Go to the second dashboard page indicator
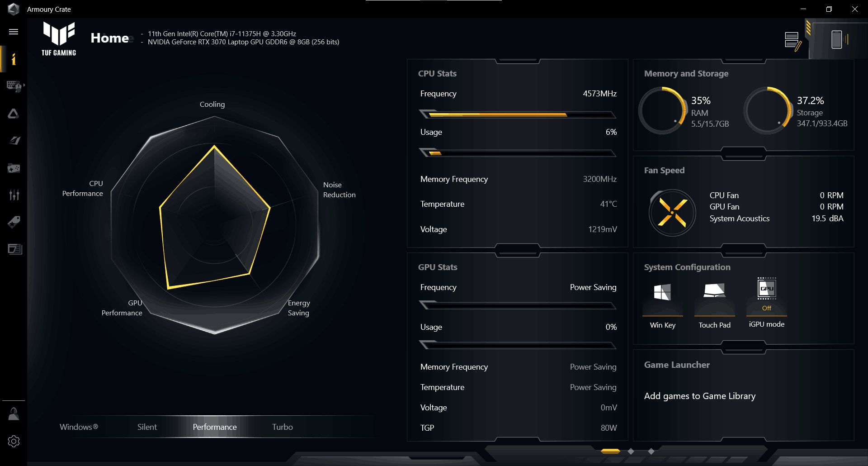868x466 pixels. (631, 452)
